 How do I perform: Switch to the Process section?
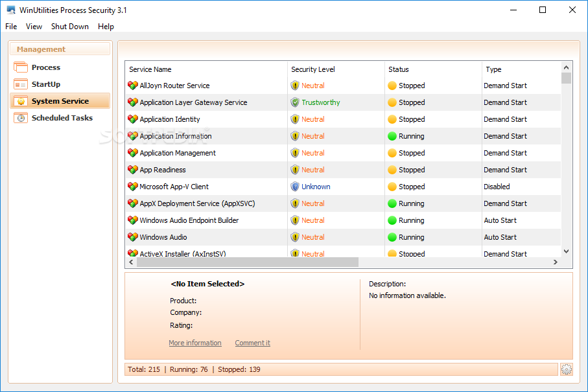tap(60, 67)
